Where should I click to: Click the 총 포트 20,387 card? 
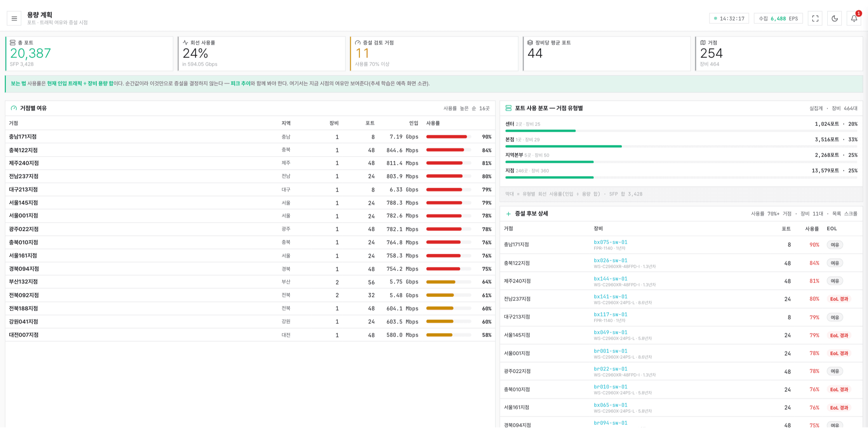89,54
